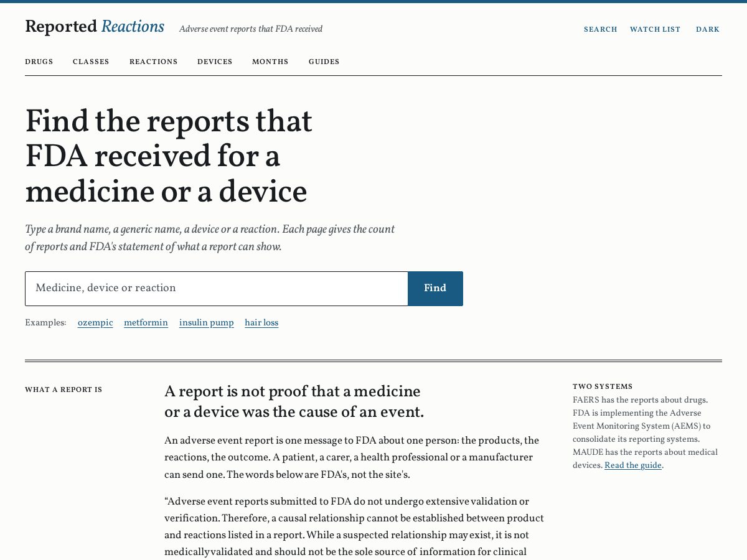Try the ozempic example link

tap(95, 323)
